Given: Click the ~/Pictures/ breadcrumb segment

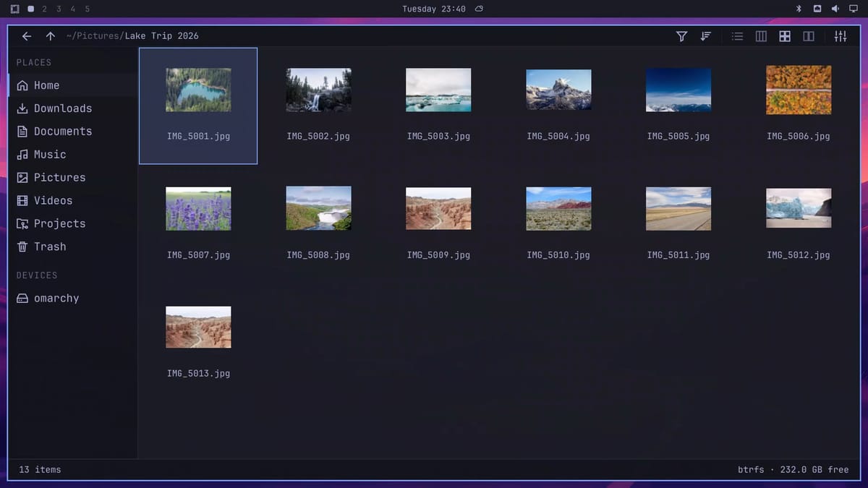Looking at the screenshot, I should click(95, 36).
